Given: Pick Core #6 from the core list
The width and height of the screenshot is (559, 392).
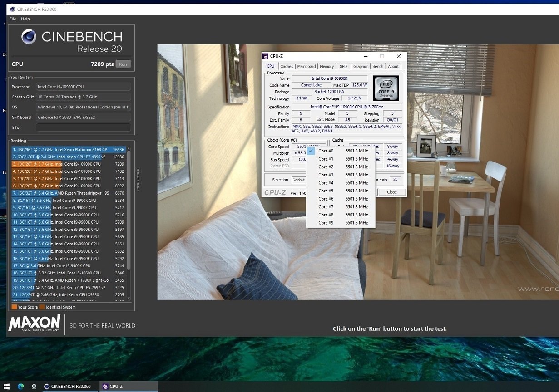Looking at the screenshot, I should 341,199.
